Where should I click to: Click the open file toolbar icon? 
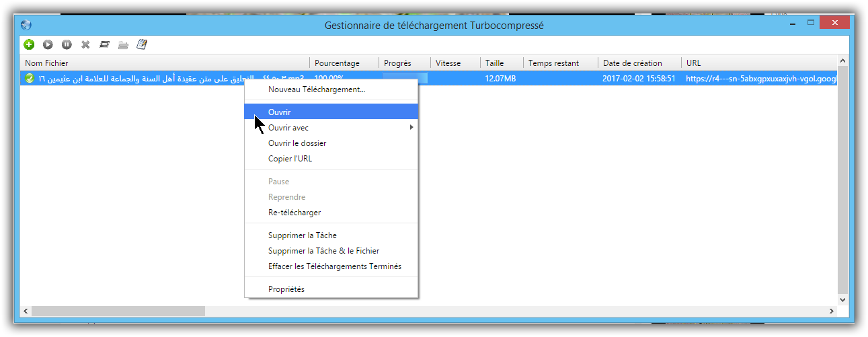104,44
